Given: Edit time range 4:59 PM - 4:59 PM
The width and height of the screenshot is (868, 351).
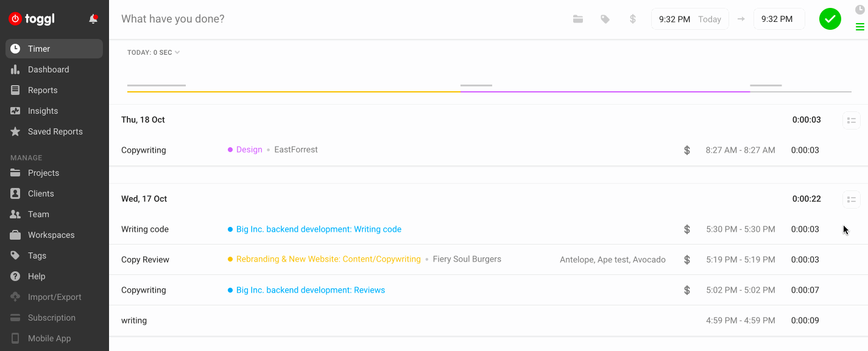Looking at the screenshot, I should [740, 321].
